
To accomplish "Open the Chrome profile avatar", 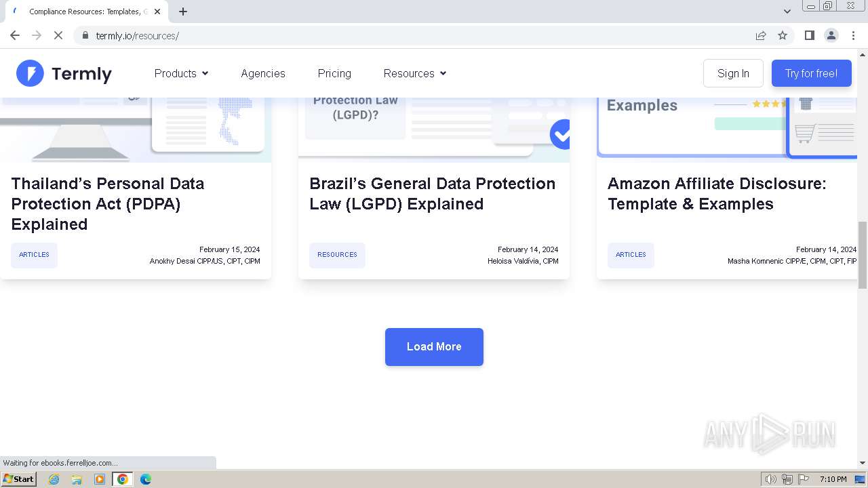I will [x=831, y=35].
